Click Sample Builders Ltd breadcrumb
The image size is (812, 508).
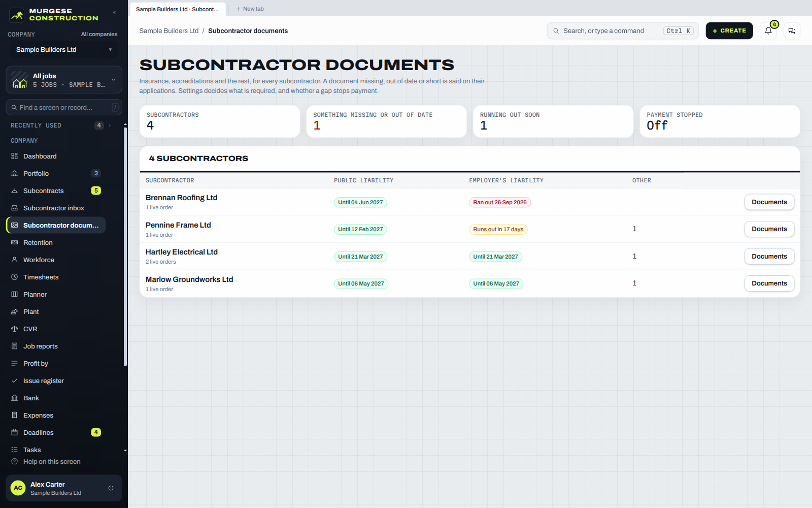169,31
